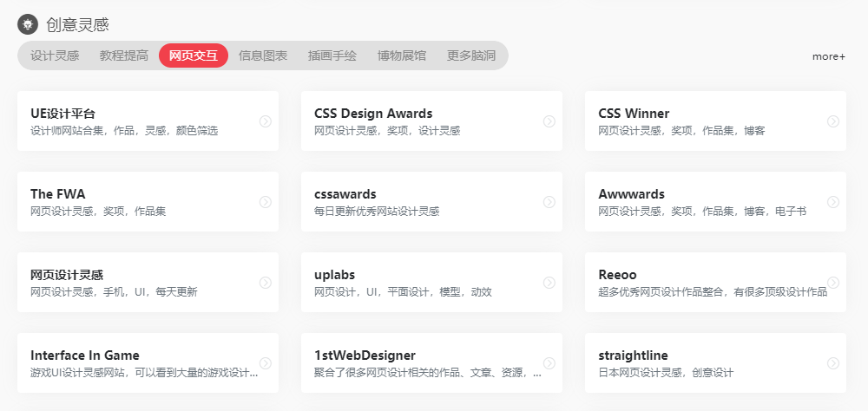Click description 聚合了很多网页设计相关的作品
The width and height of the screenshot is (868, 411).
click(x=428, y=374)
